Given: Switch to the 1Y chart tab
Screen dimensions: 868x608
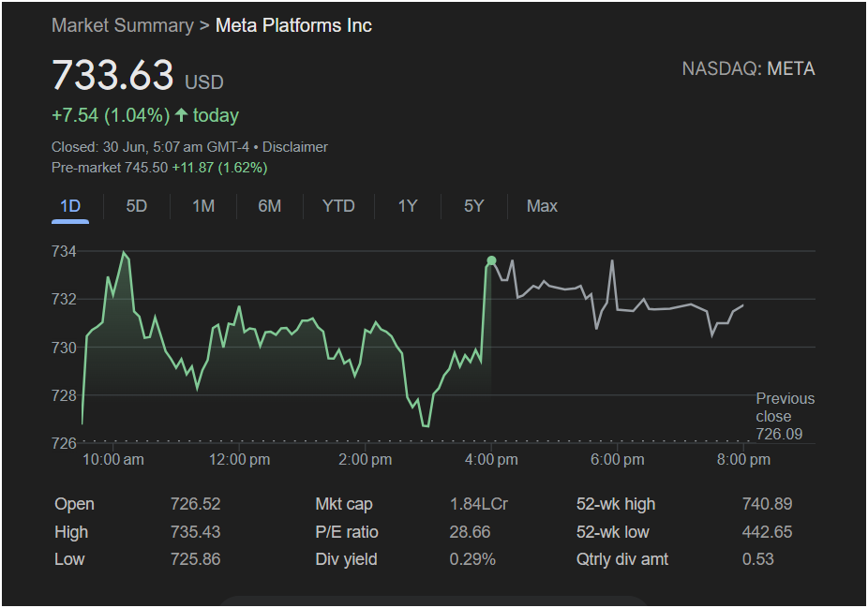Looking at the screenshot, I should [408, 206].
